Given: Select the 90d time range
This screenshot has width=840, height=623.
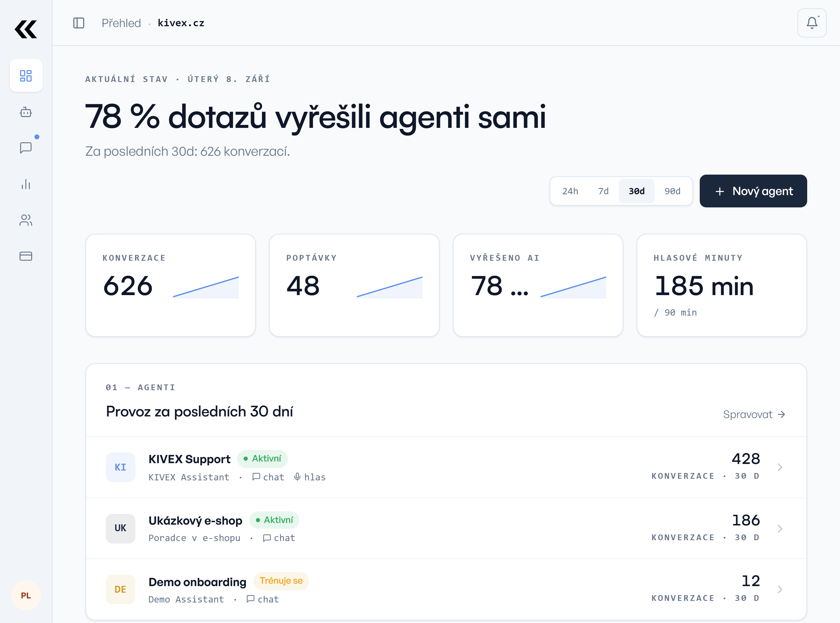Looking at the screenshot, I should point(672,191).
